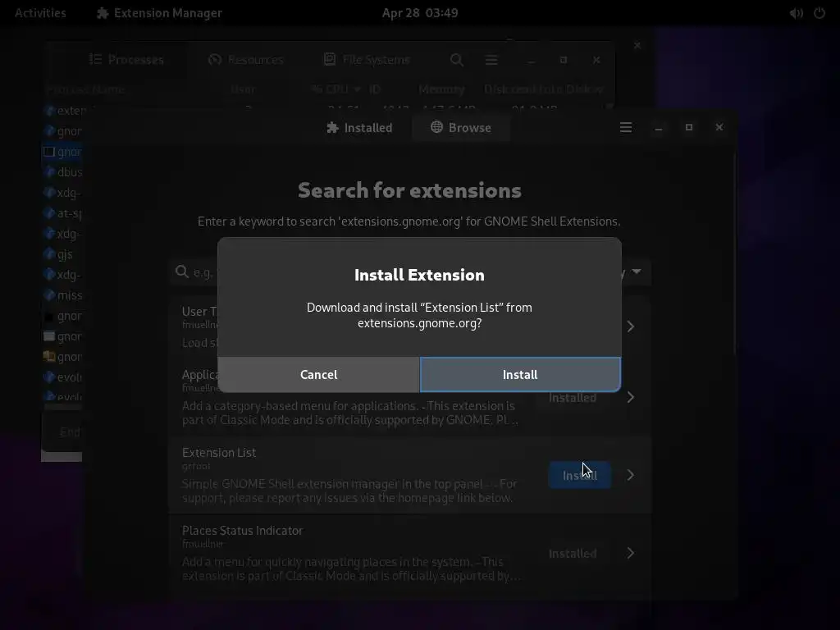This screenshot has width=840, height=630.
Task: Click the Browse tab globe icon
Action: [436, 127]
